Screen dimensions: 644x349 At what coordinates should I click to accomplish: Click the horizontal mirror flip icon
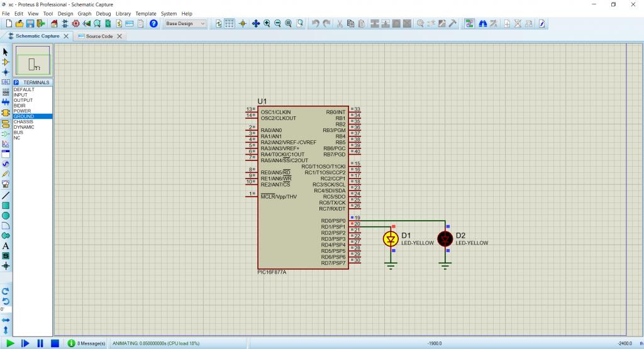(x=6, y=320)
